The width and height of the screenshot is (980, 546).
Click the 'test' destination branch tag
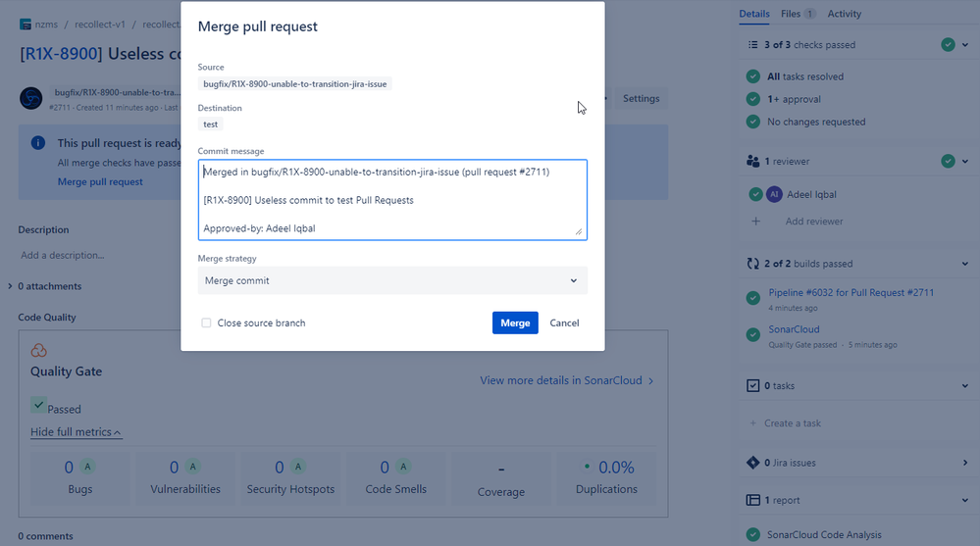pos(211,124)
